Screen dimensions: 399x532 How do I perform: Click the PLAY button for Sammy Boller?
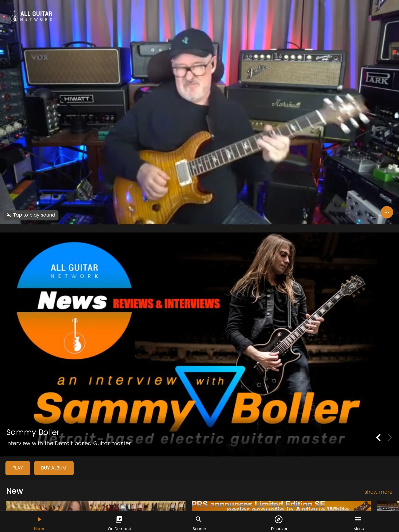pos(18,468)
